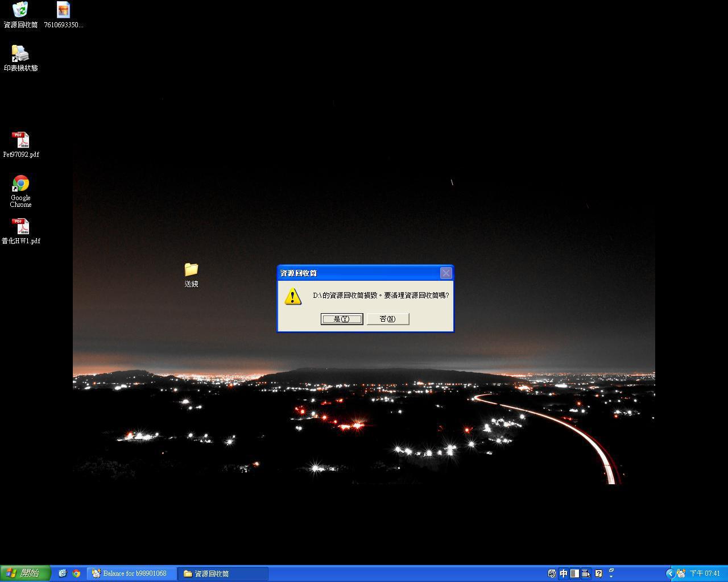Switch to Balance for b98901068 taskbar window
The width and height of the screenshot is (728, 582).
(131, 573)
